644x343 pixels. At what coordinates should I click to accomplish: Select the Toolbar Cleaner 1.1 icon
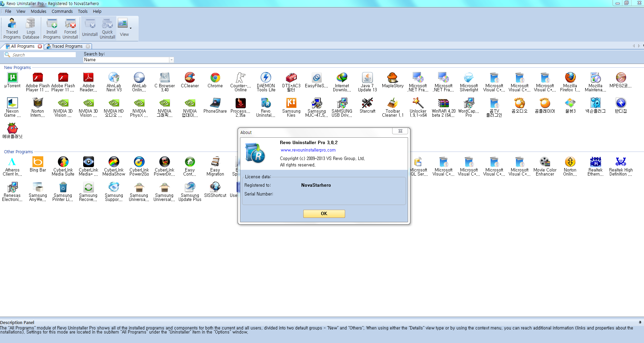click(x=393, y=107)
